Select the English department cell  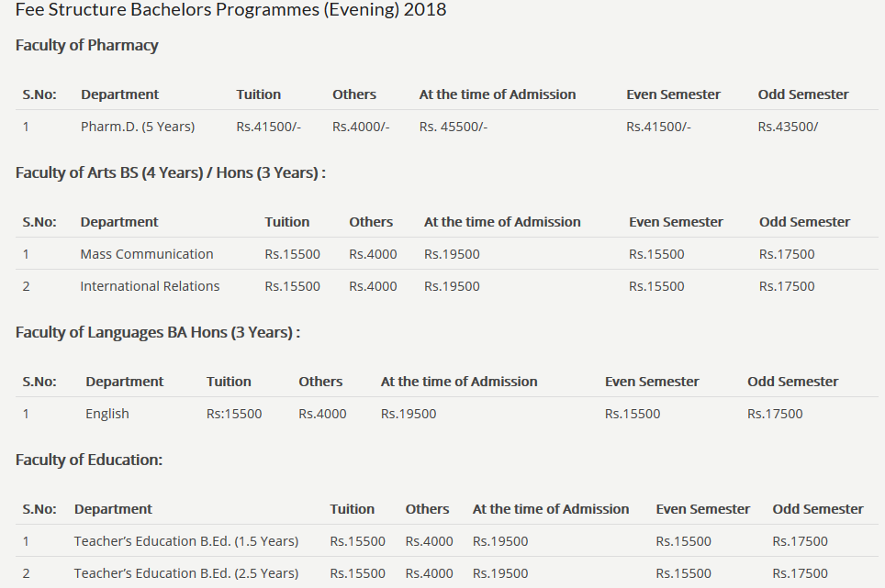tap(107, 414)
